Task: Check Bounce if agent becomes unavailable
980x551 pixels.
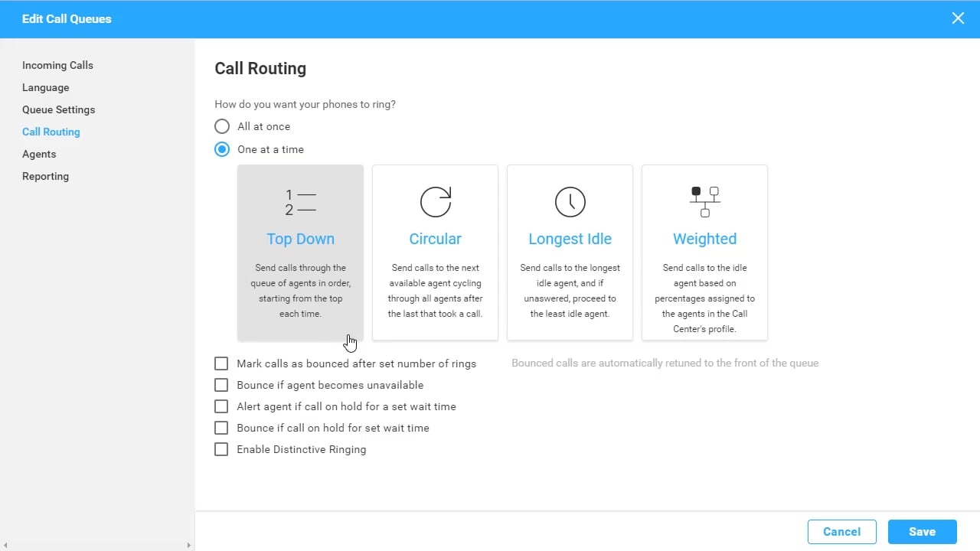Action: (221, 385)
